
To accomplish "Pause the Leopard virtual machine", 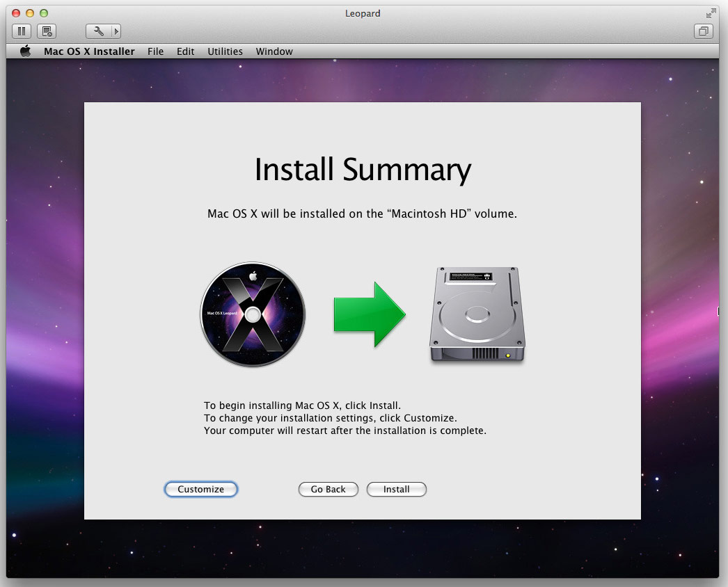I will 22,31.
